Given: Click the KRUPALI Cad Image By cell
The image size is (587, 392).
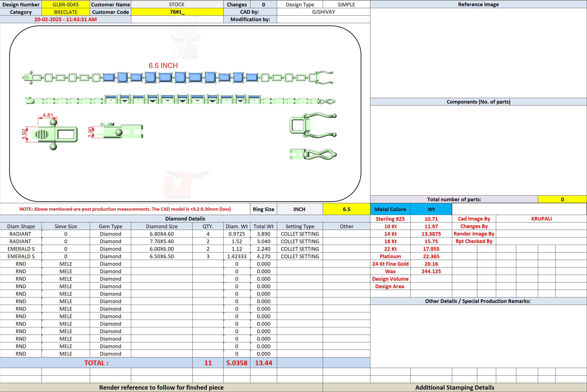Looking at the screenshot, I should (541, 219).
